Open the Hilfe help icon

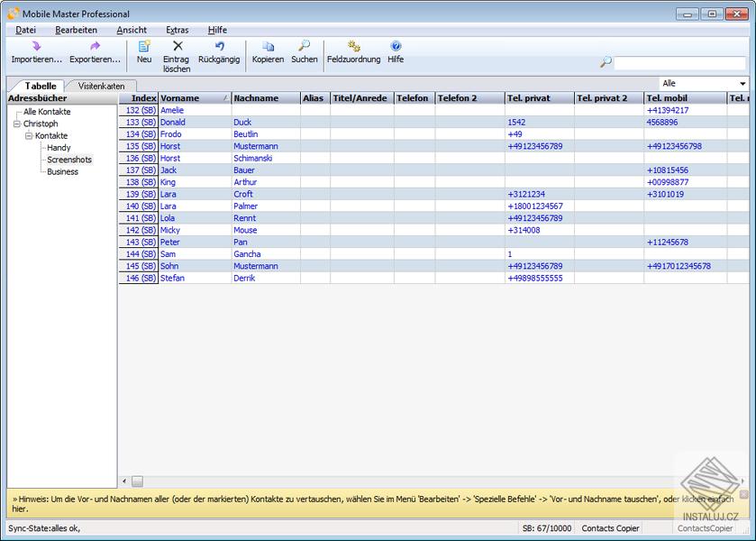[396, 46]
